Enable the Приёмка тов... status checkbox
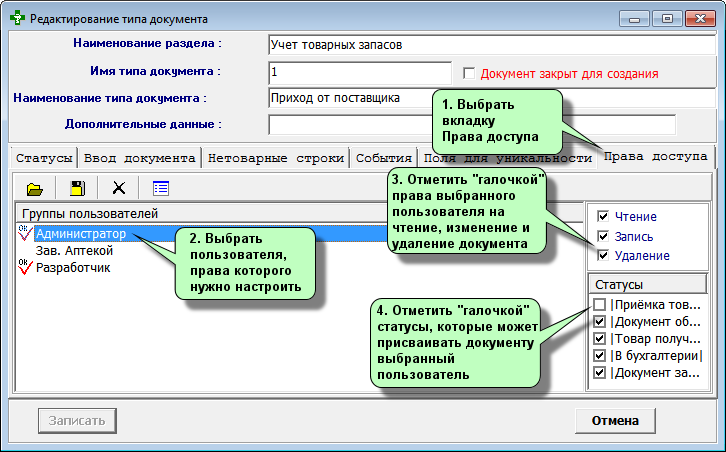 click(x=600, y=304)
